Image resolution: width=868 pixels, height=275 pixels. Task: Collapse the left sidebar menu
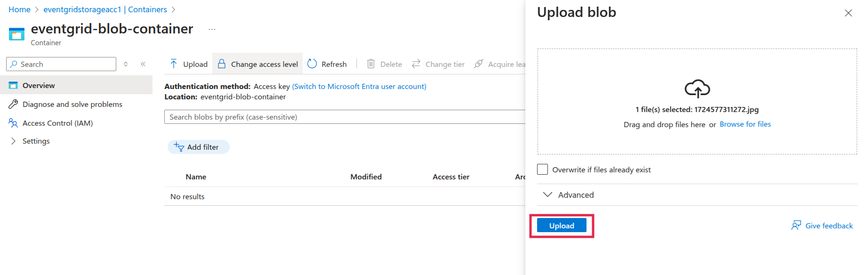tap(143, 64)
